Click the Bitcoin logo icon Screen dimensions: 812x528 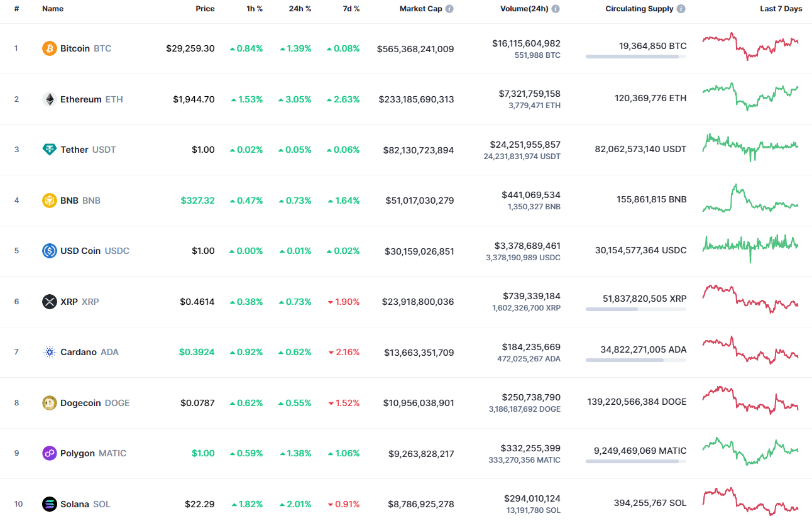[x=49, y=48]
